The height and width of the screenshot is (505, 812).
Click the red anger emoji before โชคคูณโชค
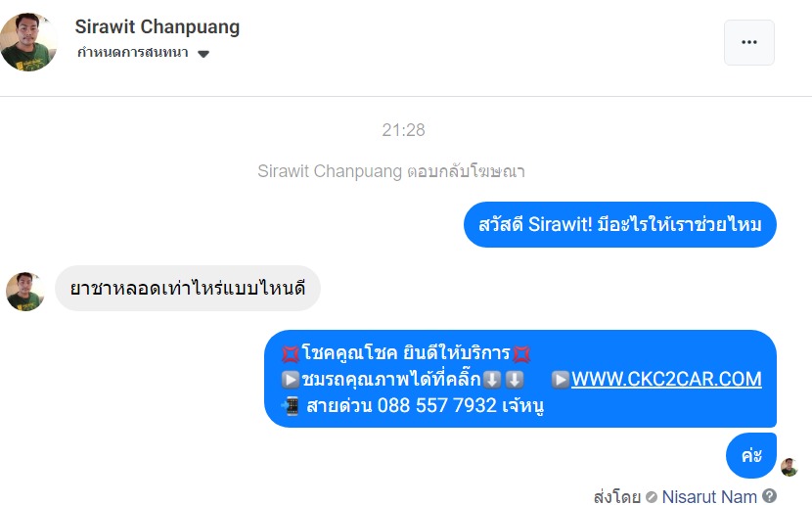pos(291,353)
